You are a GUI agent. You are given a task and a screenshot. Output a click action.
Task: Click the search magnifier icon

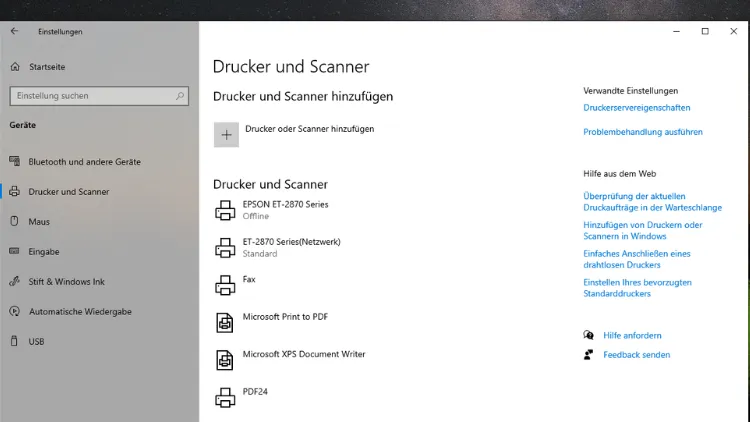(180, 96)
